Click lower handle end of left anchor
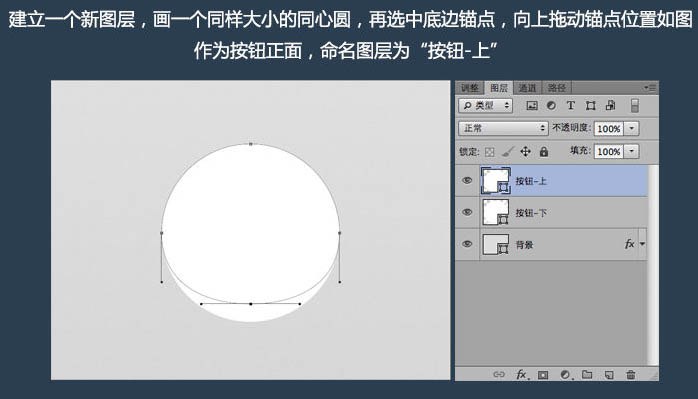The image size is (698, 399). (162, 282)
